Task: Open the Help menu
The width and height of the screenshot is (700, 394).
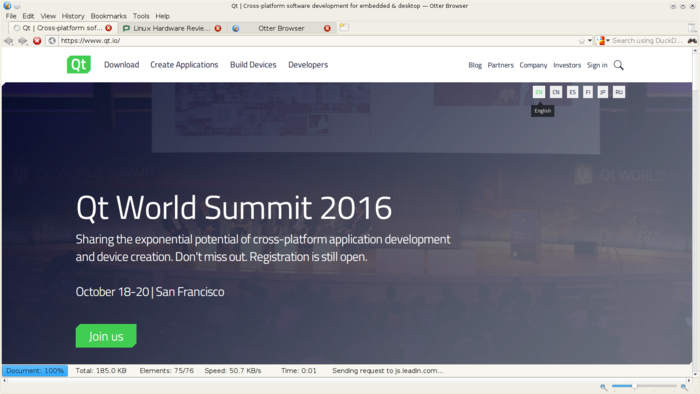Action: (162, 16)
